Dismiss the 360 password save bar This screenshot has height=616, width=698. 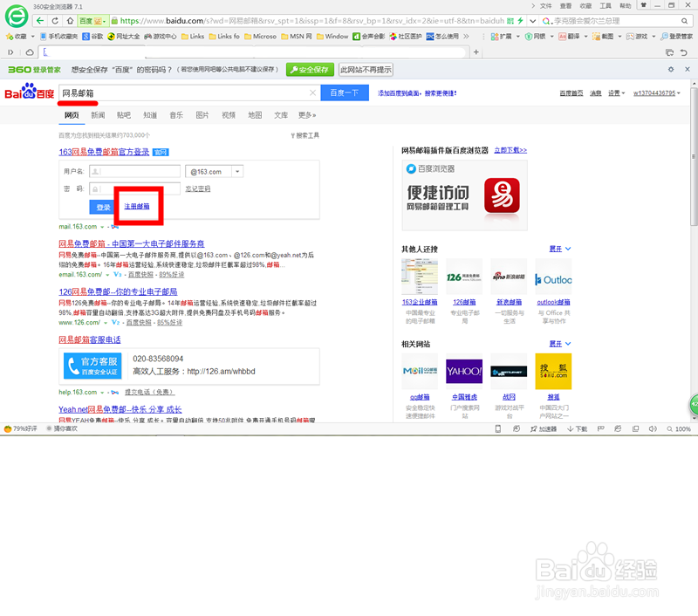point(688,70)
